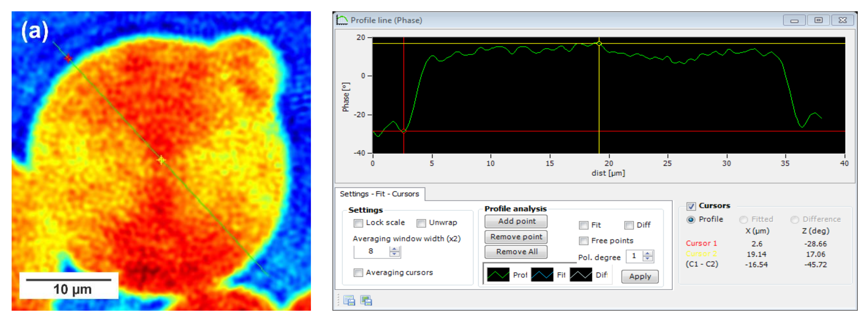868x321 pixels.
Task: Click the green Prof line color swatch
Action: click(498, 275)
